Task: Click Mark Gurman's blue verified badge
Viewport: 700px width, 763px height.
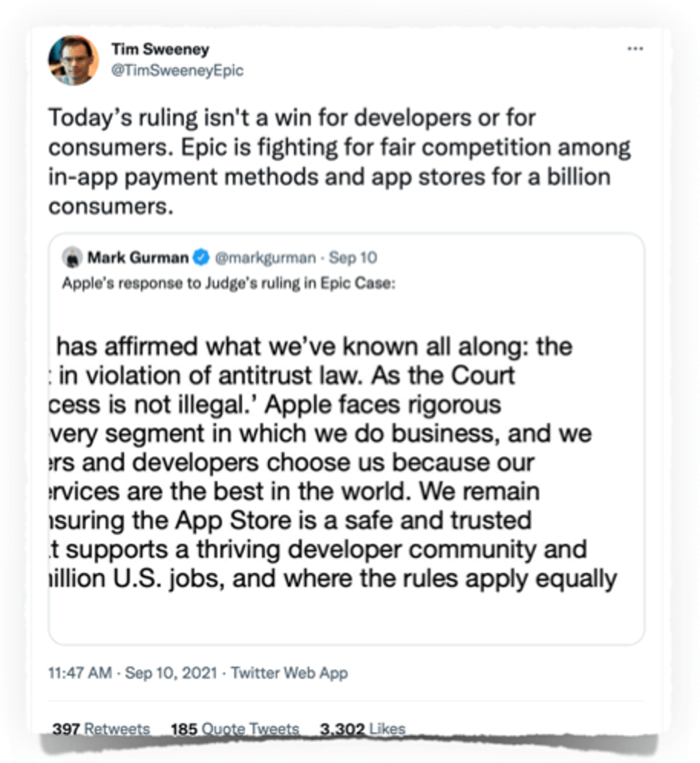Action: (199, 257)
